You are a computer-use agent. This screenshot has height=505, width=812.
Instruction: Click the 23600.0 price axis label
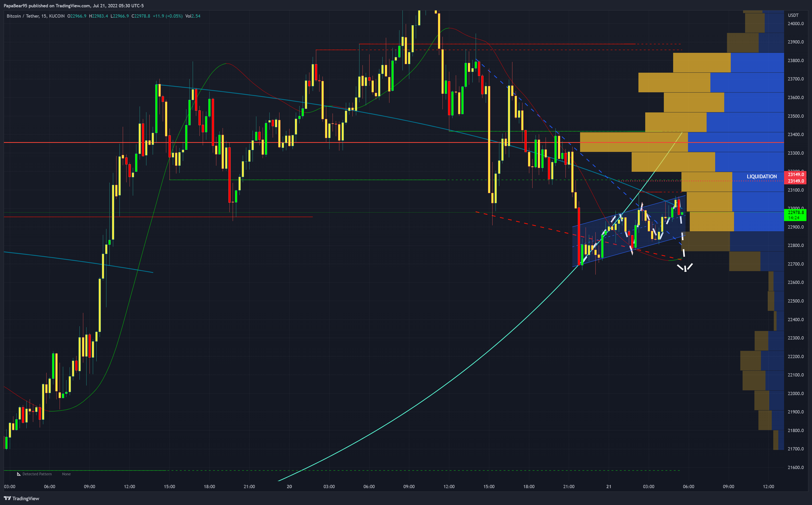click(x=796, y=98)
